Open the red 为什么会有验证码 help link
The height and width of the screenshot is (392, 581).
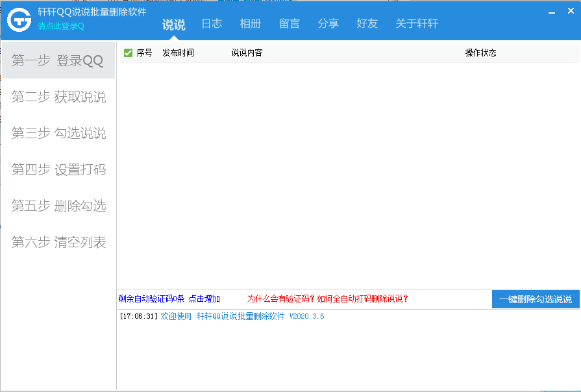pyautogui.click(x=328, y=299)
